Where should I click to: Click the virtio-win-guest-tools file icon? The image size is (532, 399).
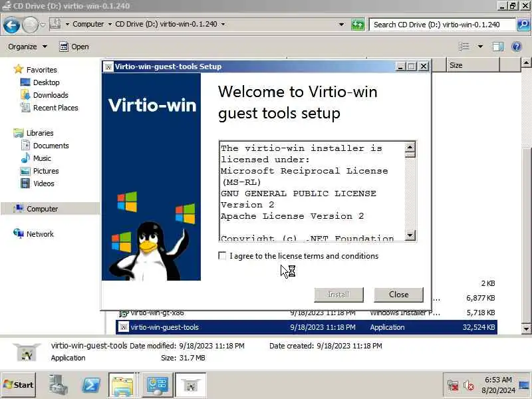click(x=123, y=327)
